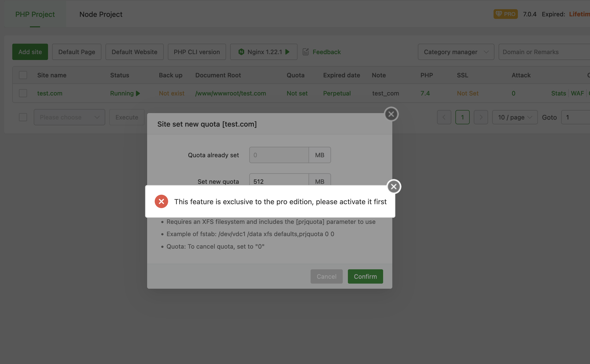Click the PRO diamond badge

tap(505, 14)
